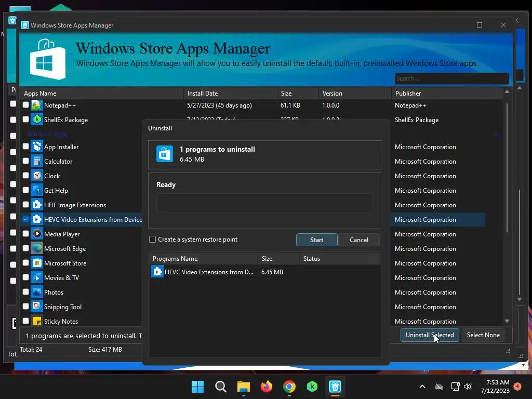Cancel the Uninstall dialog
Image resolution: width=532 pixels, height=399 pixels.
[358, 240]
